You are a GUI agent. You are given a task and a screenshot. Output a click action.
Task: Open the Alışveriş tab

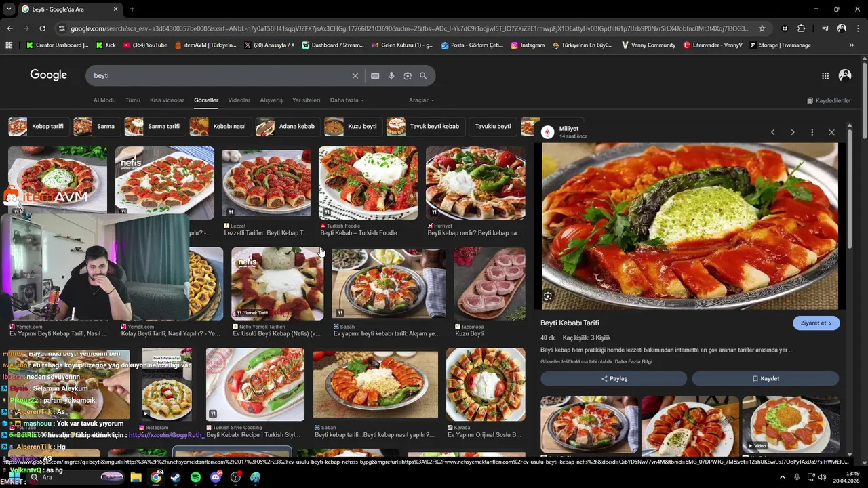pos(271,100)
